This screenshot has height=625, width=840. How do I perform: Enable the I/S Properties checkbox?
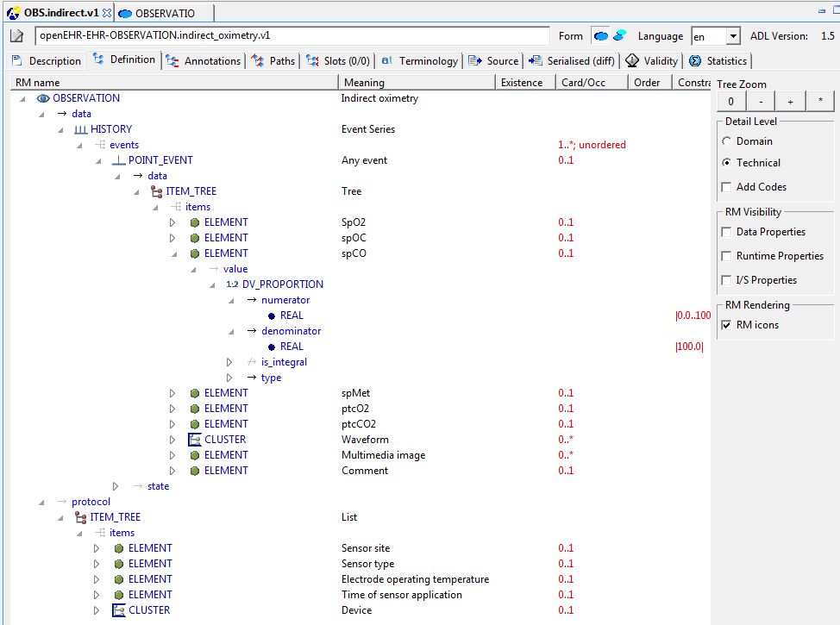(x=726, y=280)
